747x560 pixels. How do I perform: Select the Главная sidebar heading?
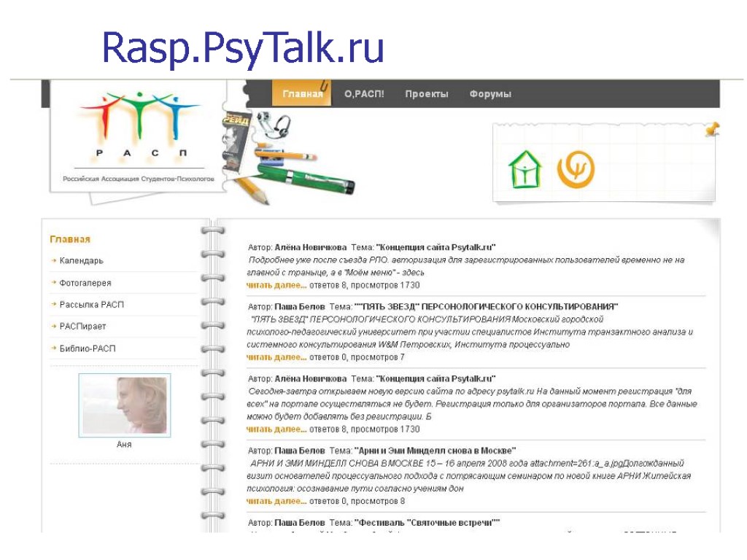point(70,239)
